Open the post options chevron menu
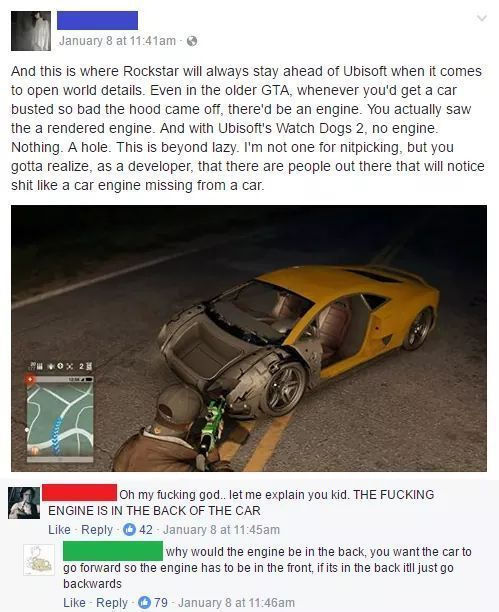This screenshot has height=612, width=499. [x=482, y=18]
